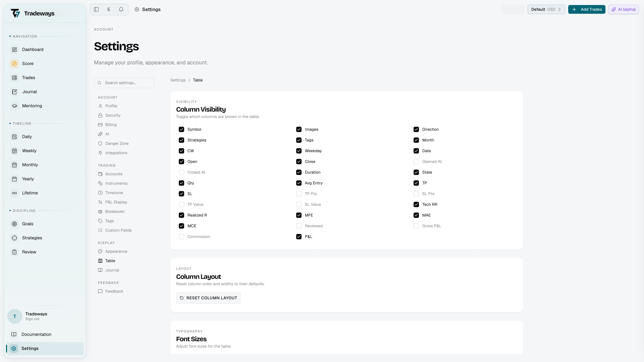Image resolution: width=644 pixels, height=362 pixels.
Task: Uncheck the Tech RR checkbox
Action: pos(416,205)
